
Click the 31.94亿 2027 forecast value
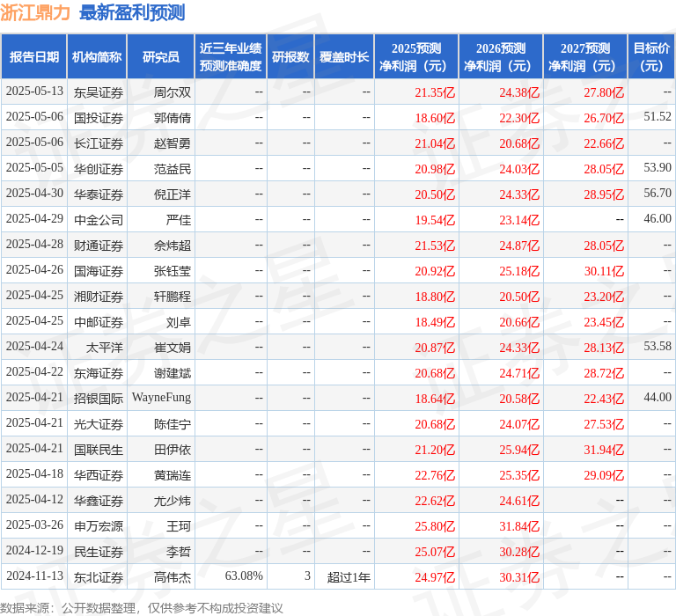(x=604, y=450)
